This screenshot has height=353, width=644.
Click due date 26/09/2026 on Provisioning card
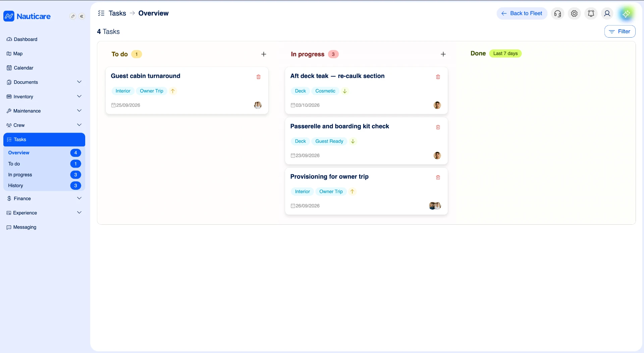pos(305,206)
